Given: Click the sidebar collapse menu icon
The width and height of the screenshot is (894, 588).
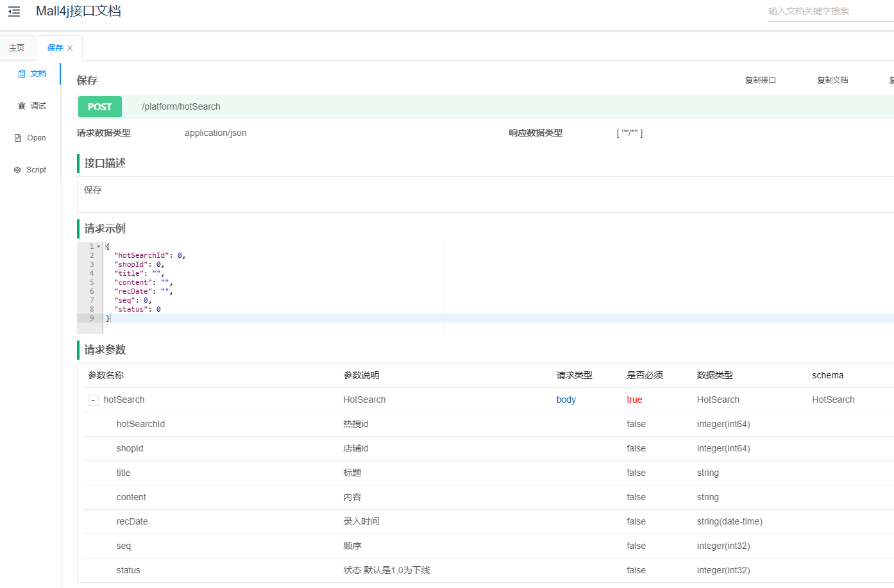Looking at the screenshot, I should tap(14, 12).
